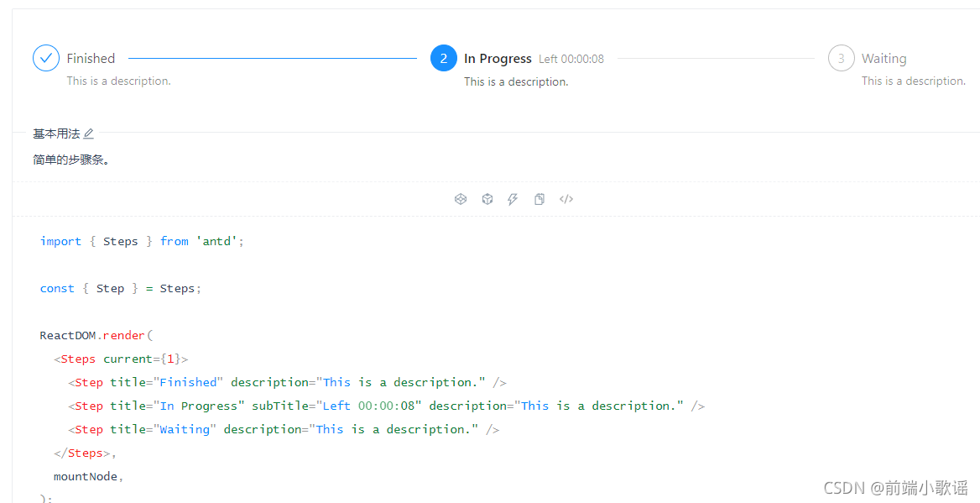Open the demo in CodePen
980x503 pixels.
coord(461,199)
